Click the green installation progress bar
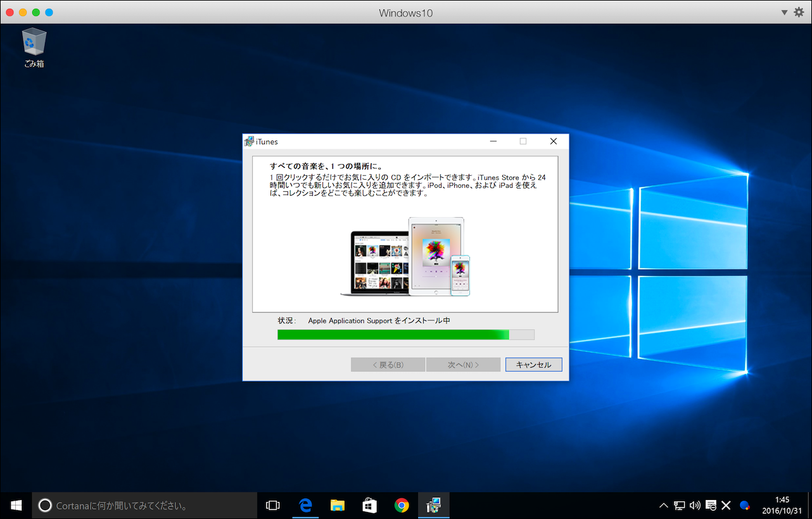 406,334
